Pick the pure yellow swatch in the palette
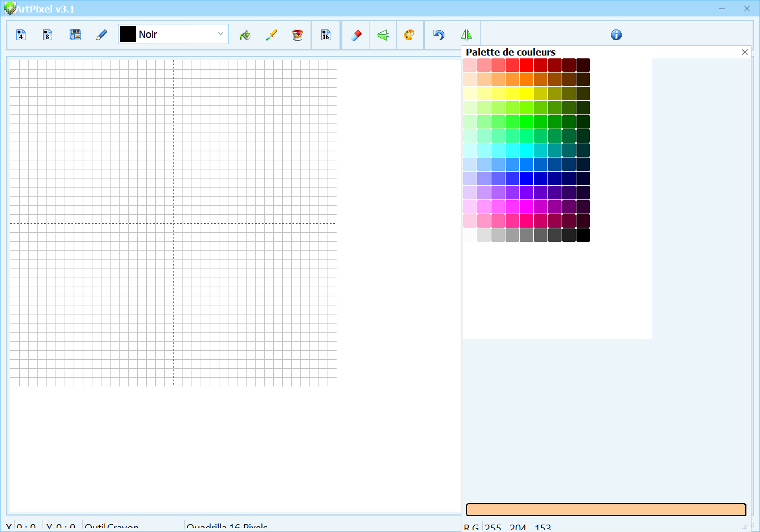 [x=527, y=93]
